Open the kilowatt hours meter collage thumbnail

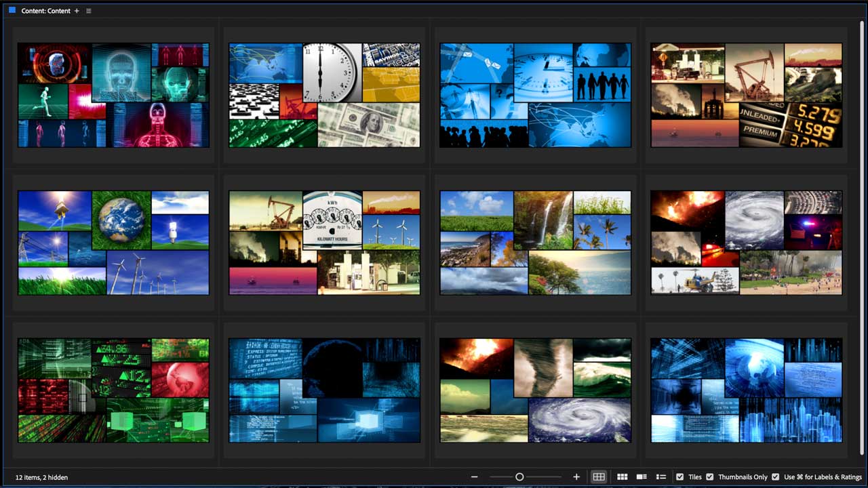(324, 243)
